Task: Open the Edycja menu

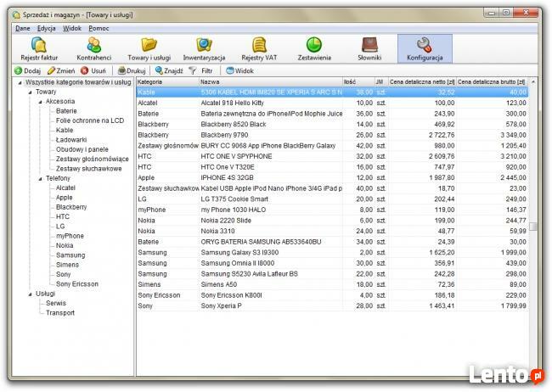Action: pos(46,28)
